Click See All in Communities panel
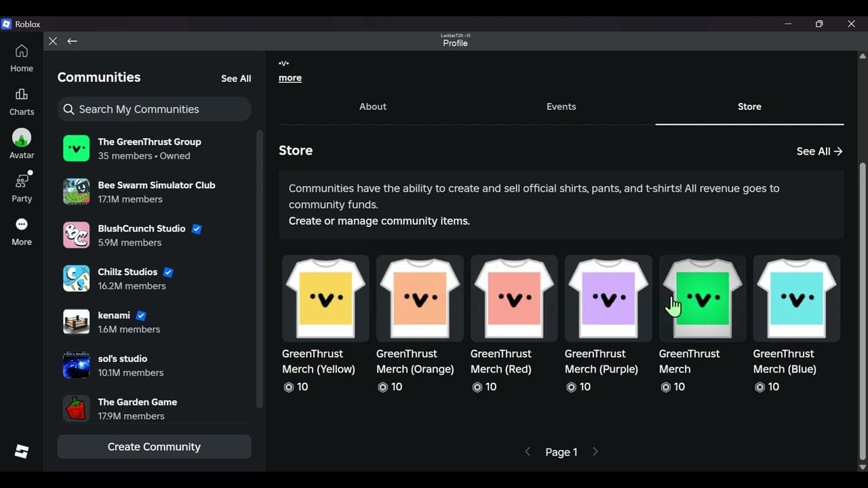This screenshot has height=488, width=868. tap(236, 79)
